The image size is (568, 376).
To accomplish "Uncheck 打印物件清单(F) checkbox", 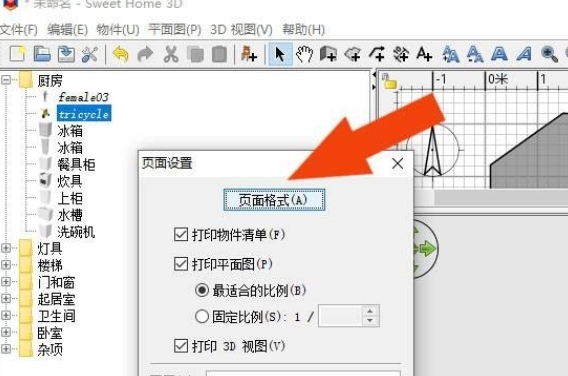I will coord(181,235).
